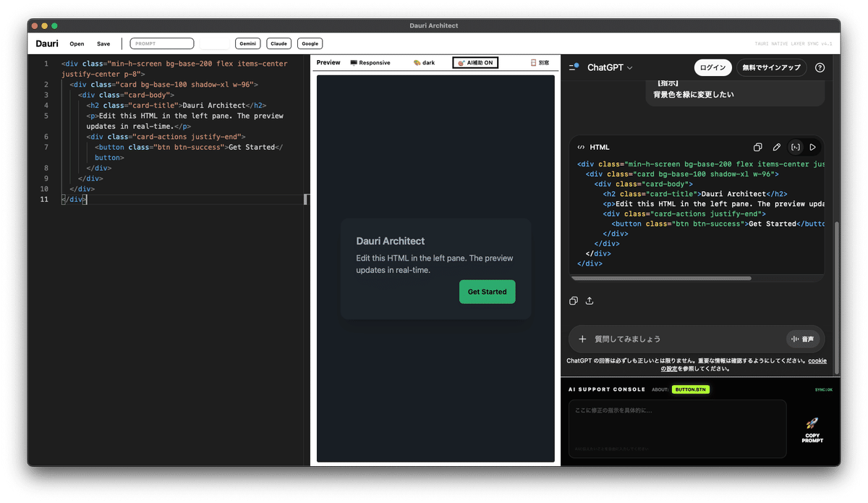Click the PROMPT input field

click(x=161, y=43)
